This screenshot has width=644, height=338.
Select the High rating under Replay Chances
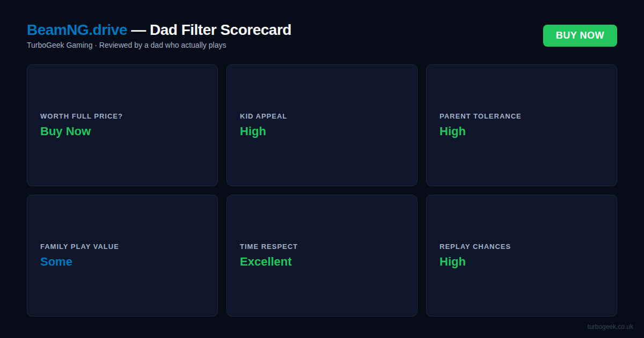[452, 262]
